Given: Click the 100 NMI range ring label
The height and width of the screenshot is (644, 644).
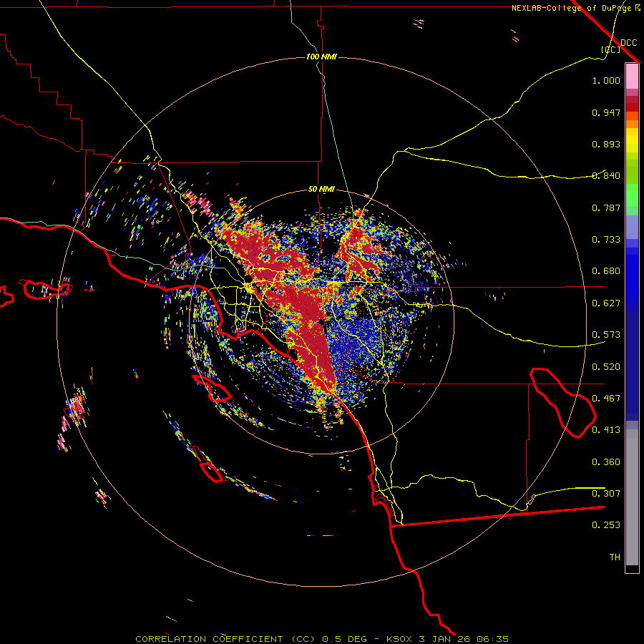Looking at the screenshot, I should pos(321,57).
